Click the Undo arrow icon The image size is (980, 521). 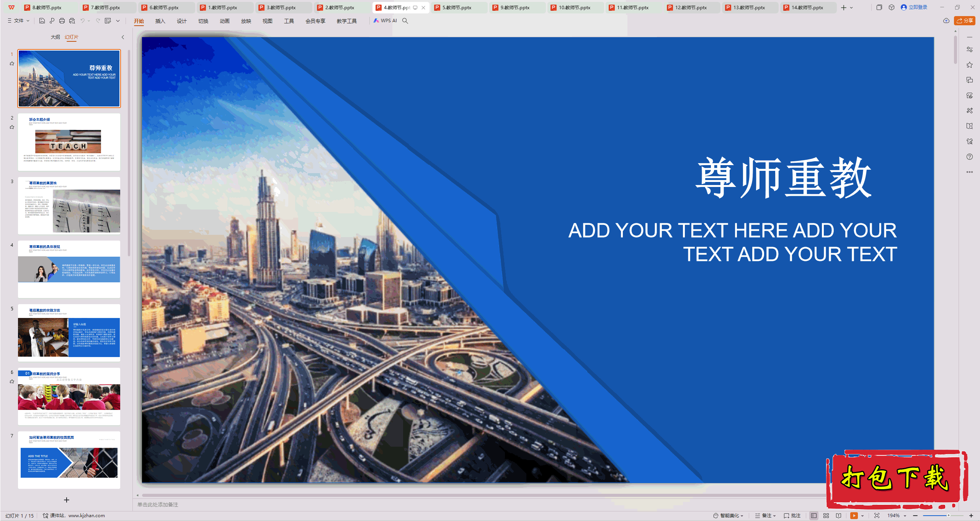pyautogui.click(x=82, y=21)
